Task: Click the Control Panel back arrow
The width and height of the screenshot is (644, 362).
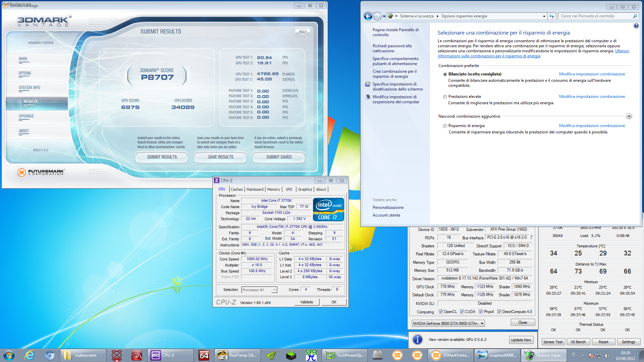Action: pyautogui.click(x=368, y=16)
